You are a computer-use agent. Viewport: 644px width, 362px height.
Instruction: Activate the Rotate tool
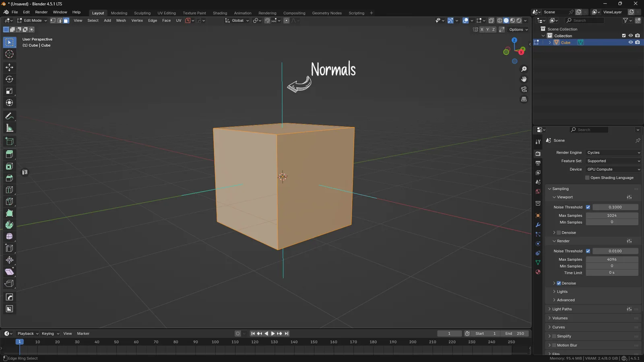click(9, 79)
